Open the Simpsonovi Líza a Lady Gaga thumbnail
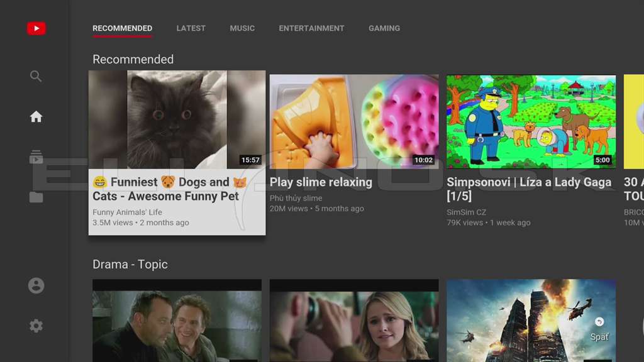 pos(531,121)
